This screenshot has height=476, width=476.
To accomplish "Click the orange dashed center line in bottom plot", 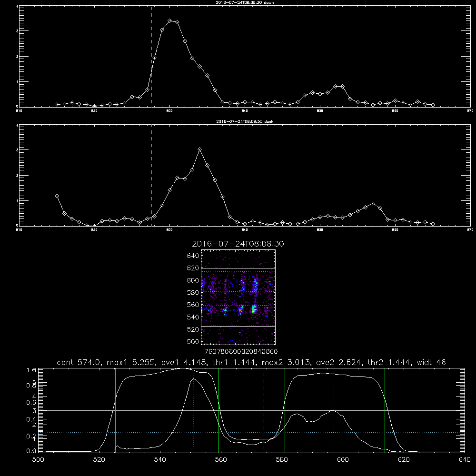I will (x=264, y=410).
